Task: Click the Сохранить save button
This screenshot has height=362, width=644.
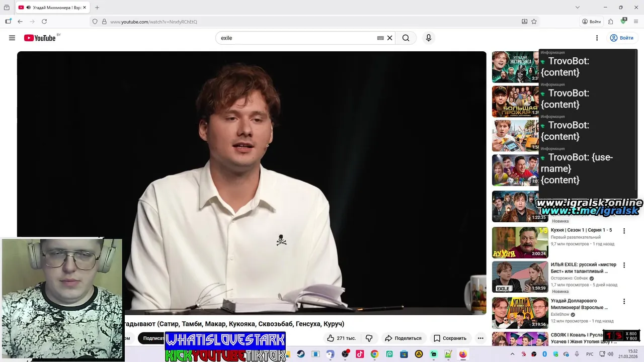Action: tap(450, 338)
